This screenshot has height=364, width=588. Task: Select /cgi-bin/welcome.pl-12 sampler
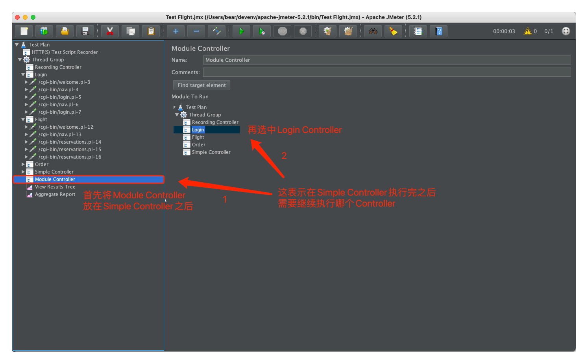[66, 127]
